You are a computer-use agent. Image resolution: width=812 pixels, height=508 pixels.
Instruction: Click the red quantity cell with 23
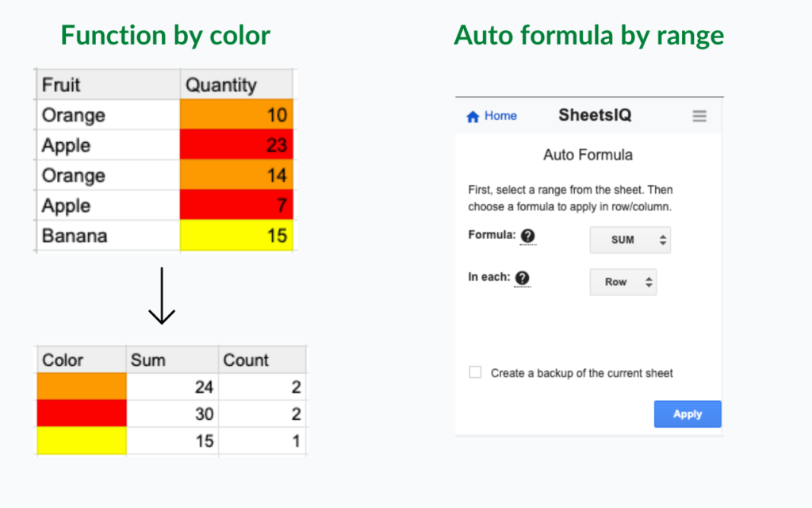236,144
